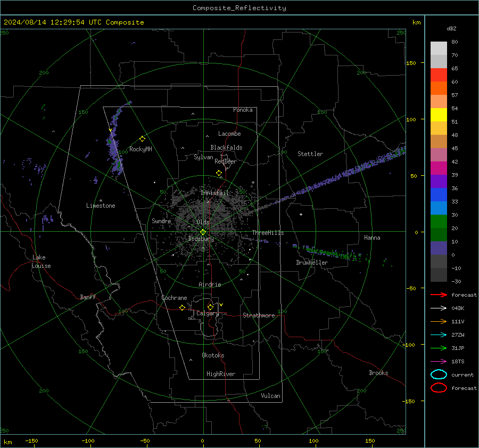479x448 pixels.
Task: Click the RockyMH label
Action: pos(141,149)
